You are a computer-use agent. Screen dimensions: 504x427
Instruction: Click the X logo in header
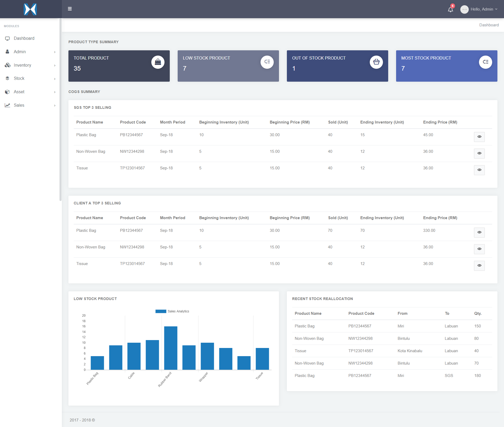tap(30, 9)
